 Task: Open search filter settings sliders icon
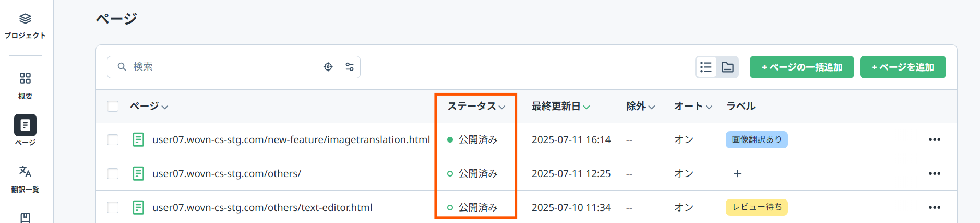click(350, 67)
